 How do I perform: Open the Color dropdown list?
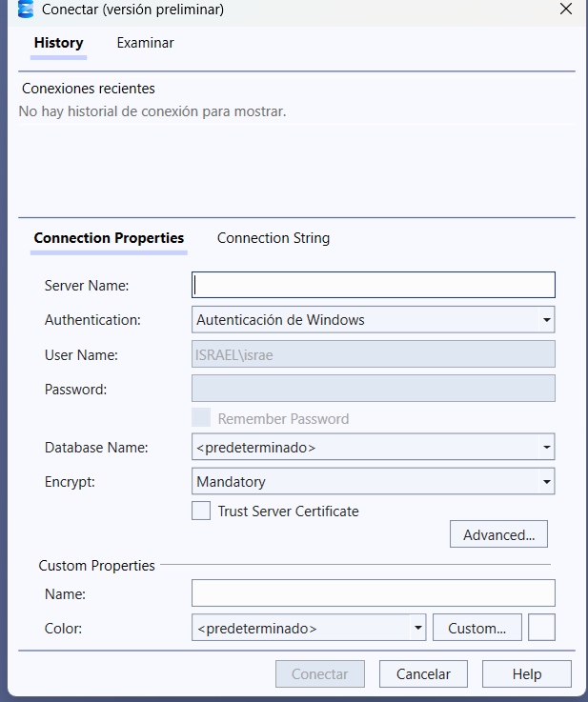pyautogui.click(x=417, y=629)
